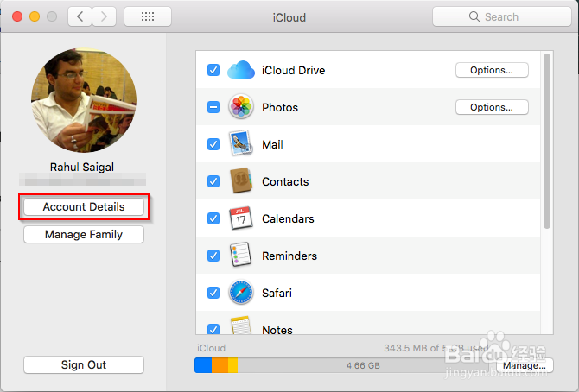The image size is (579, 392).
Task: Click the 4.66 GB free space label
Action: [x=363, y=365]
